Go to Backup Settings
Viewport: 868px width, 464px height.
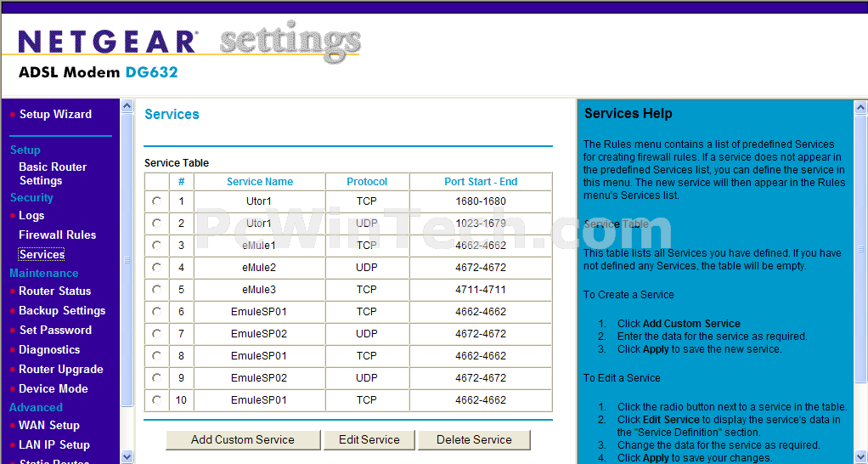pyautogui.click(x=62, y=311)
